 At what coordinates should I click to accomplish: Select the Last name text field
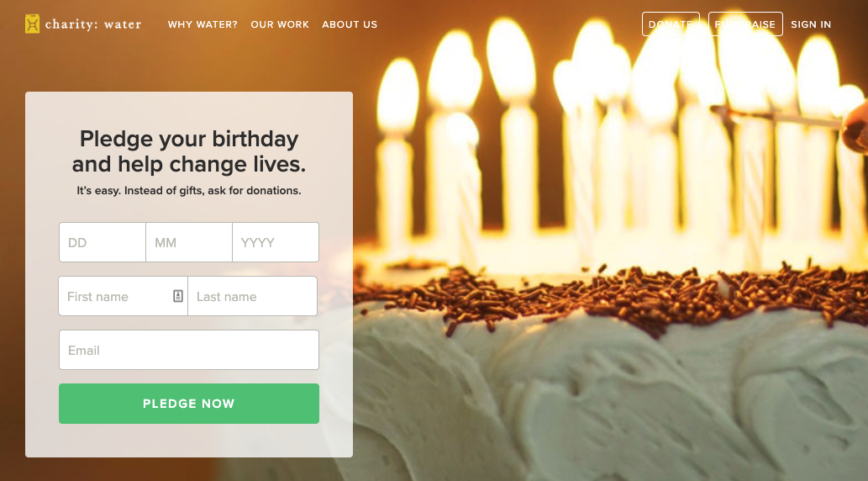click(x=252, y=296)
